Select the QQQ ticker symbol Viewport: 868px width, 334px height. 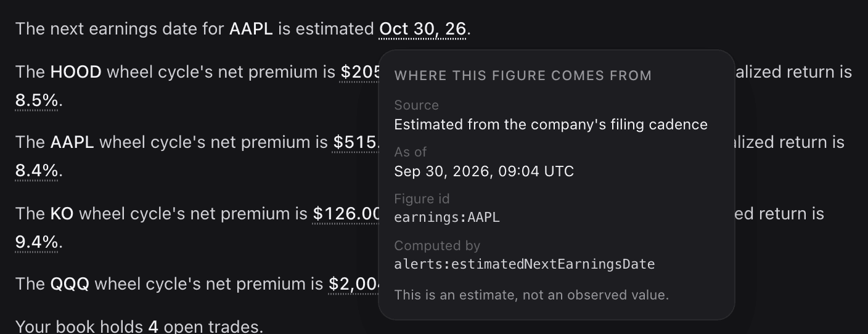click(70, 285)
